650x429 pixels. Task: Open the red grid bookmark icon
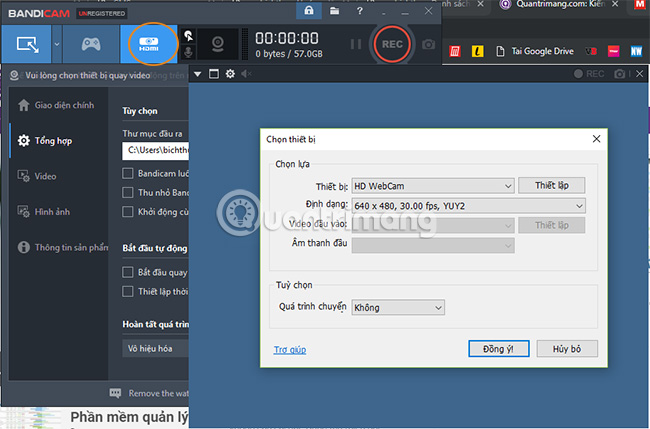455,51
